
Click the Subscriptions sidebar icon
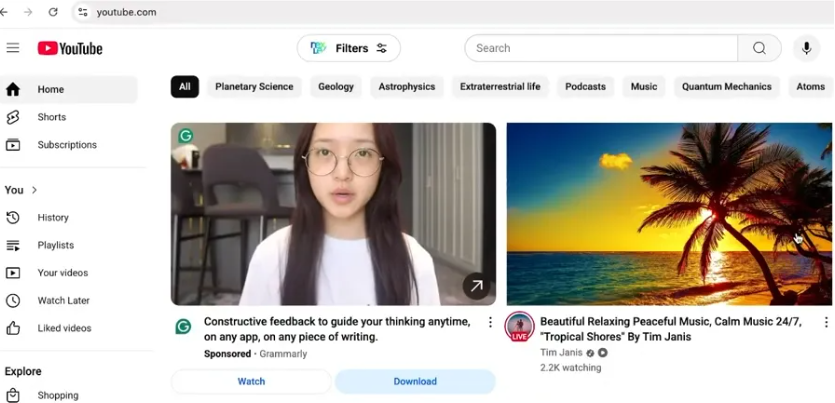tap(13, 145)
